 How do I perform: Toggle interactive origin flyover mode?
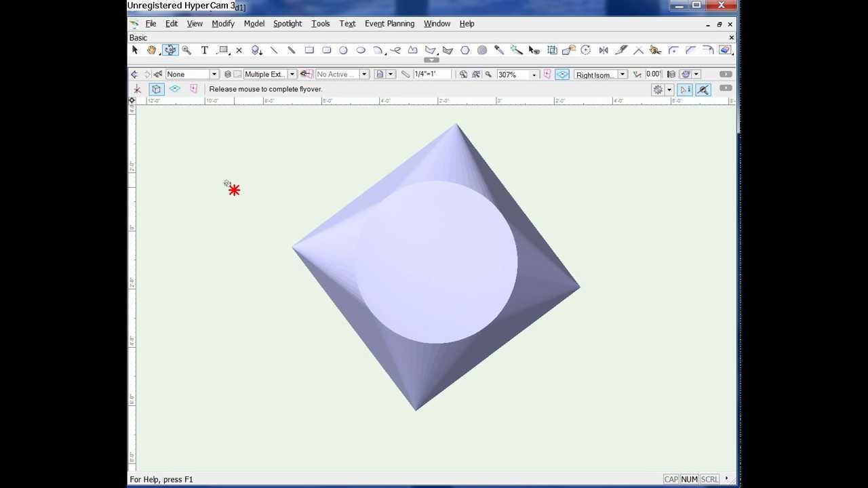pos(137,89)
